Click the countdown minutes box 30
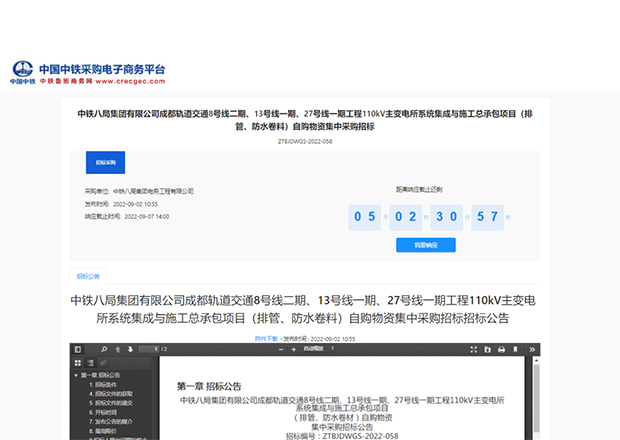The height and width of the screenshot is (440, 620). pos(447,217)
